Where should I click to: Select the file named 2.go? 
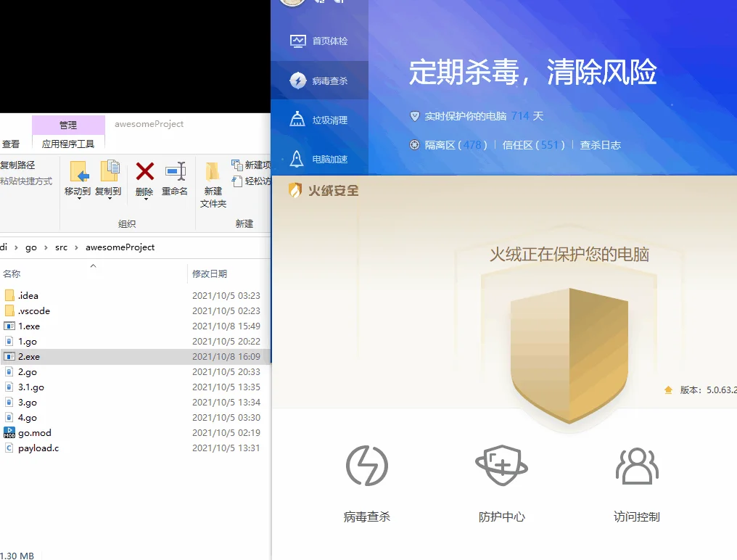point(28,372)
